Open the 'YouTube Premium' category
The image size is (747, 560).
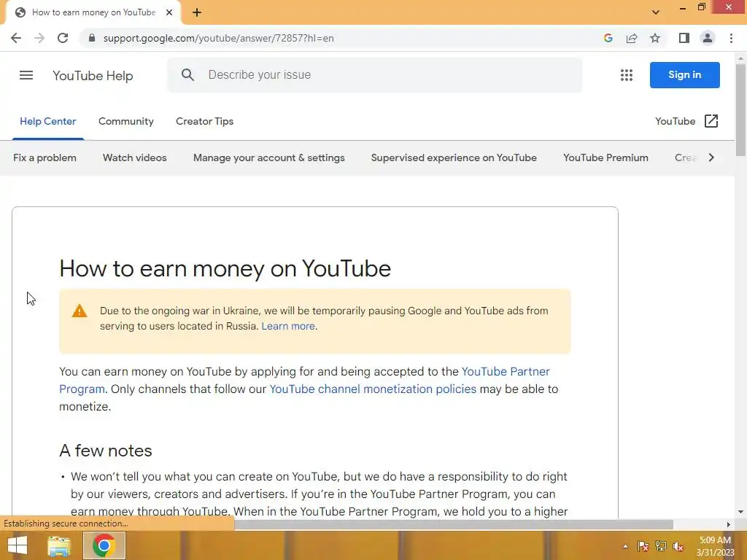coord(605,157)
